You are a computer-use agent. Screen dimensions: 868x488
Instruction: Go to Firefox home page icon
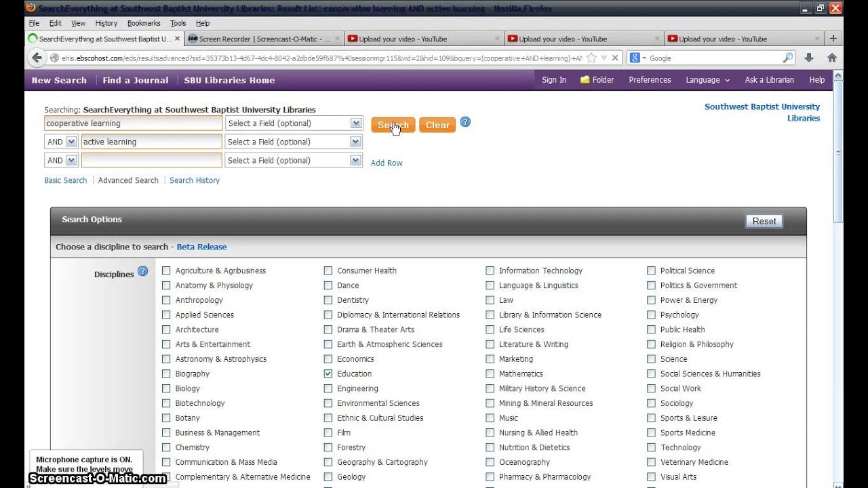coord(832,58)
